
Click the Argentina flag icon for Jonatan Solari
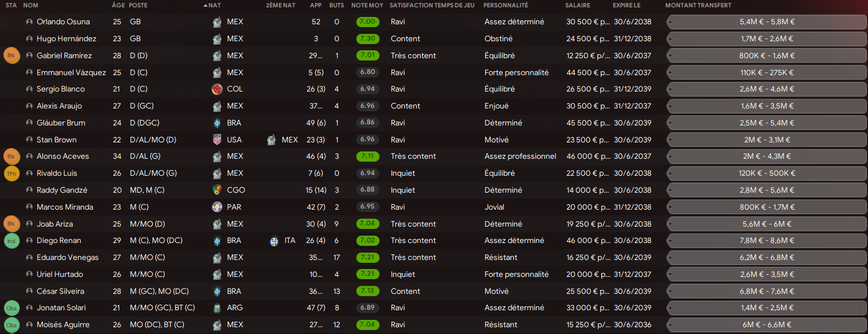217,308
